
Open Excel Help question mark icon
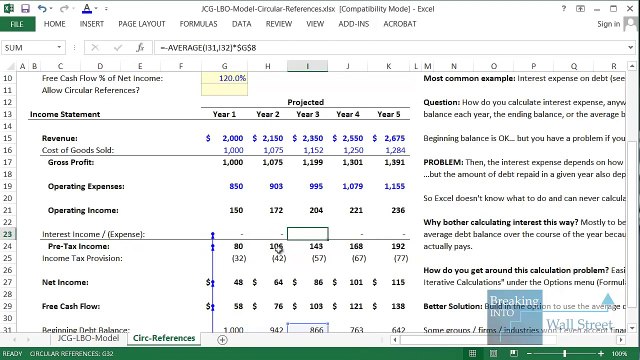pyautogui.click(x=564, y=9)
